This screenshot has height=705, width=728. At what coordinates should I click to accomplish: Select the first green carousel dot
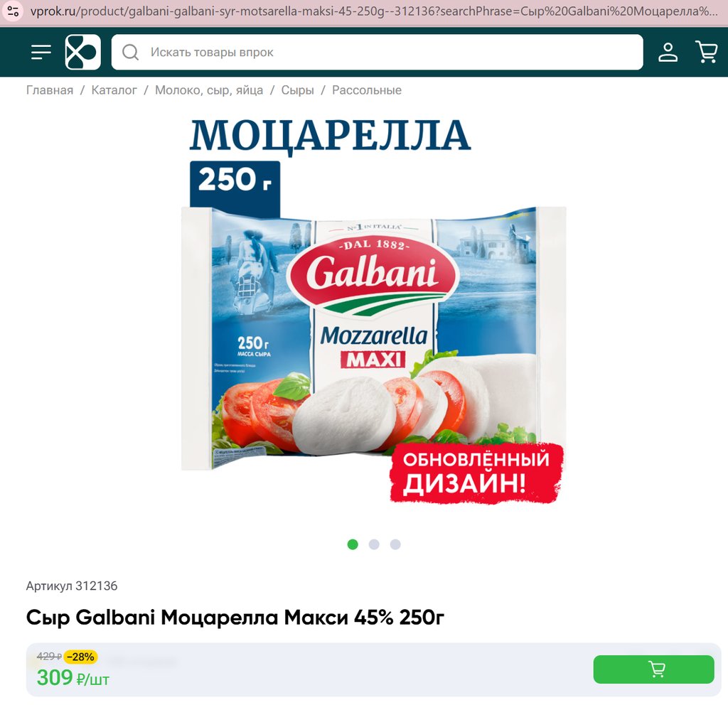[x=353, y=544]
